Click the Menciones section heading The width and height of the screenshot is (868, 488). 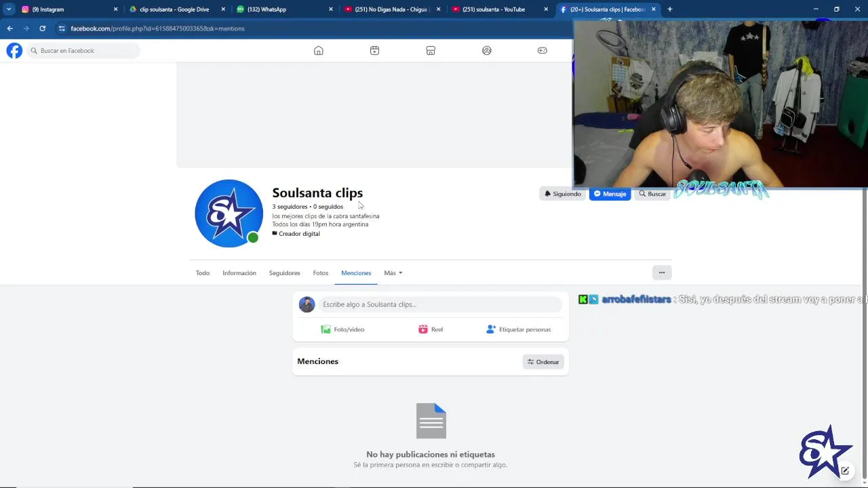pos(317,361)
